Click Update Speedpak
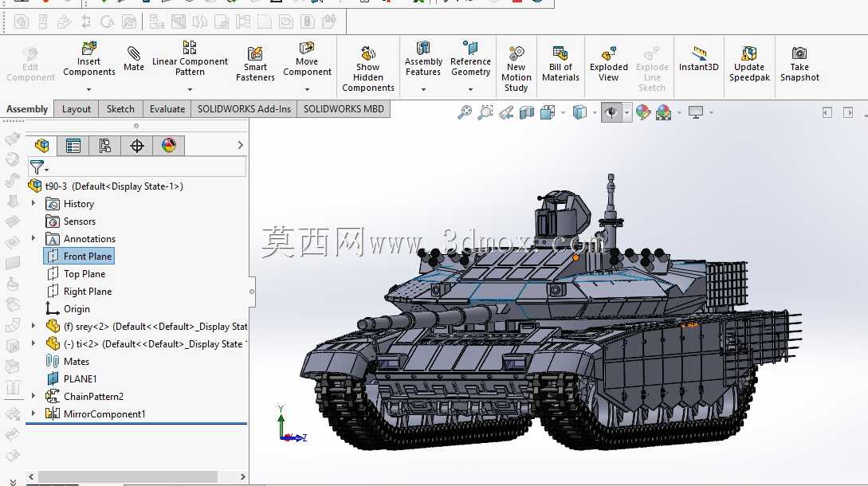The width and height of the screenshot is (868, 486). 749,64
